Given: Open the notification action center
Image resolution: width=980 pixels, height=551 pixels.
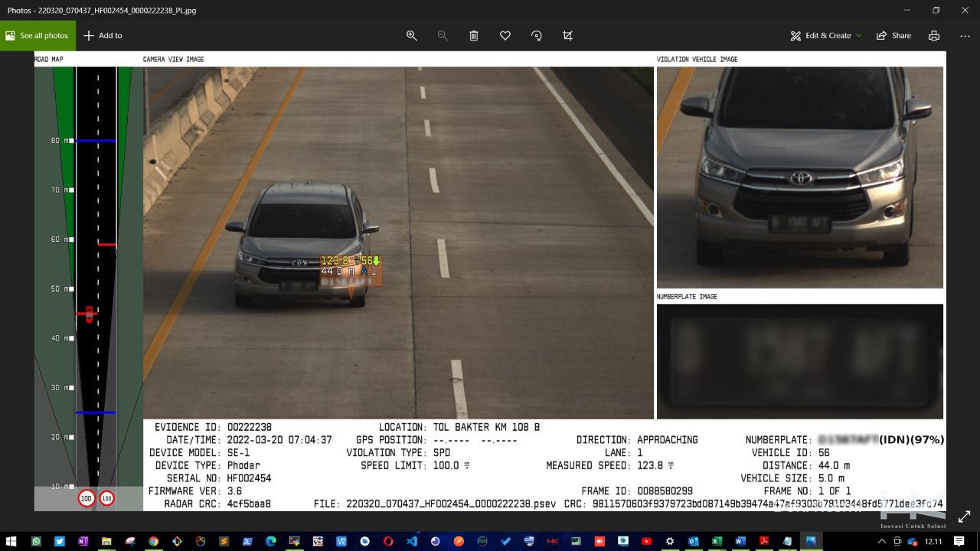Looking at the screenshot, I should (x=959, y=541).
